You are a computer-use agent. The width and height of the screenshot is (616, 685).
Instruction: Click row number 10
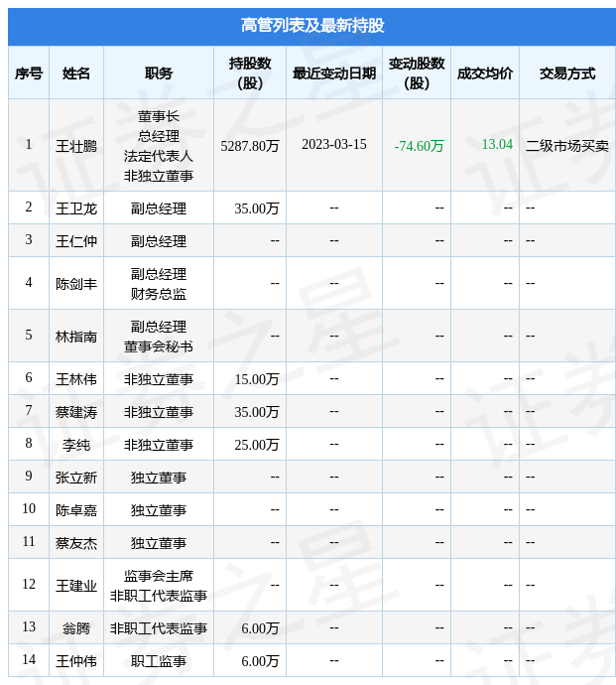(x=29, y=508)
